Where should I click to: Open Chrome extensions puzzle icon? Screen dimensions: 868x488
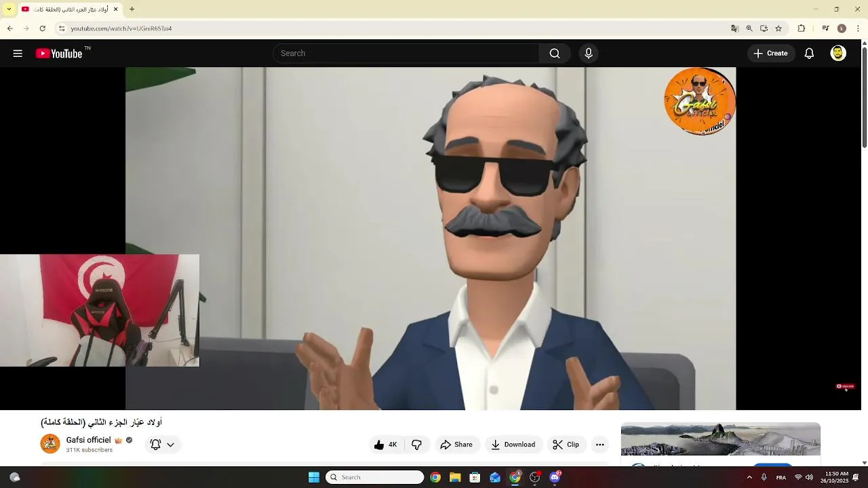click(801, 28)
